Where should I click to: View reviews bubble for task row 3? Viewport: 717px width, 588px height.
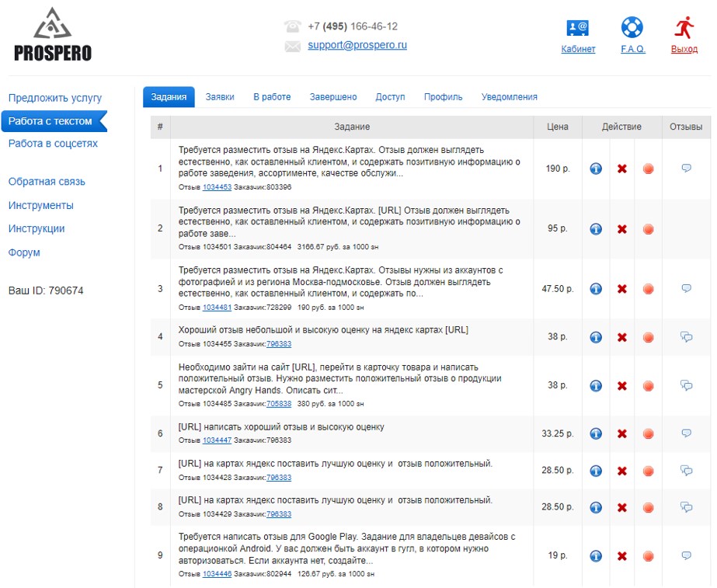[686, 288]
